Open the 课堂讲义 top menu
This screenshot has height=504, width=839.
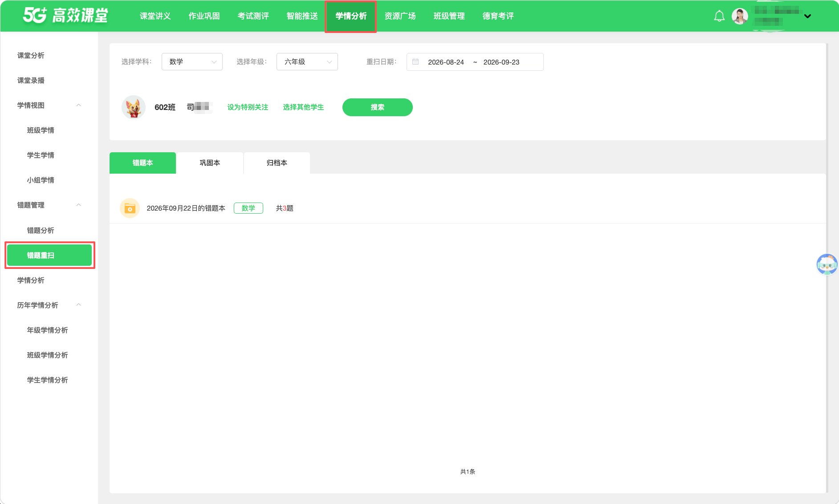(x=155, y=16)
